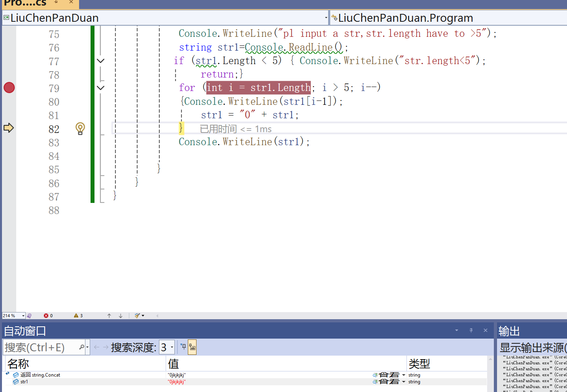Open the search options dropdown arrow
This screenshot has width=567, height=392.
(87, 347)
